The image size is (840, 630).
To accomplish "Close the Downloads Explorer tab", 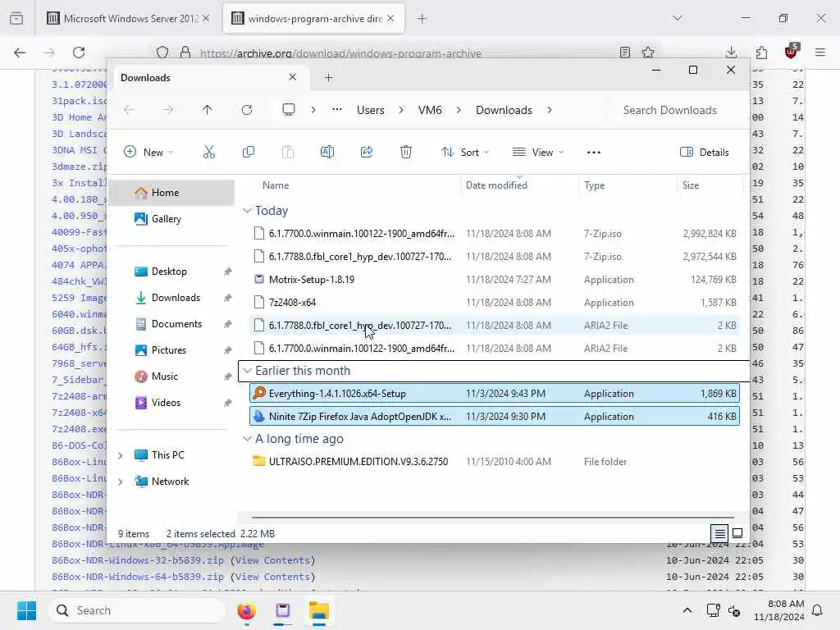I will coord(293,77).
